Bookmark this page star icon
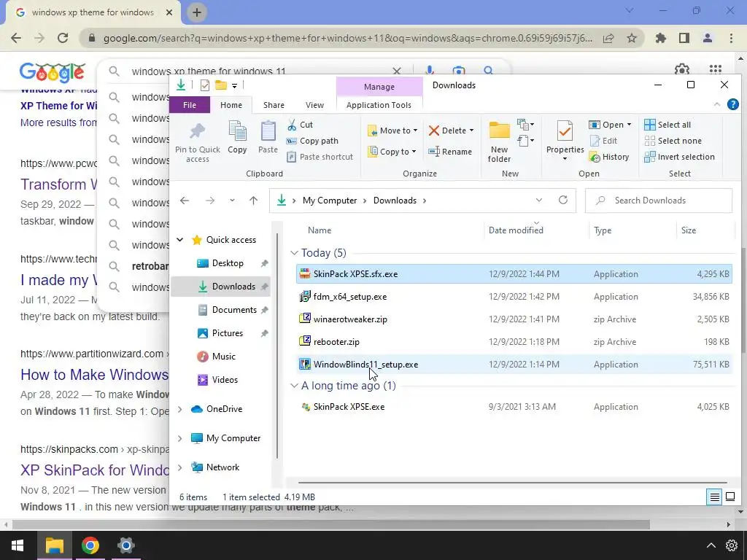Screen dimensions: 747x560 (x=632, y=38)
